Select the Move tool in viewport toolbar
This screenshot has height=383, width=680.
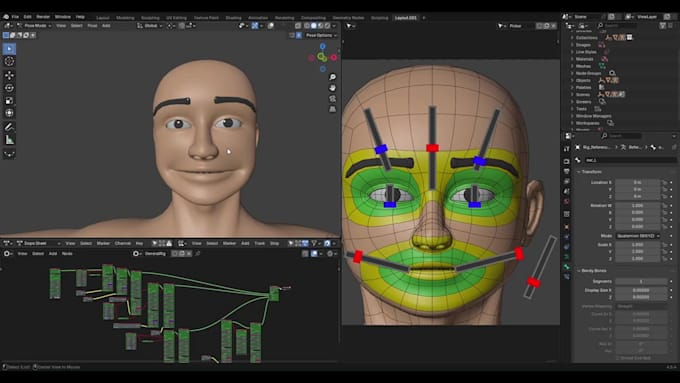click(x=9, y=75)
